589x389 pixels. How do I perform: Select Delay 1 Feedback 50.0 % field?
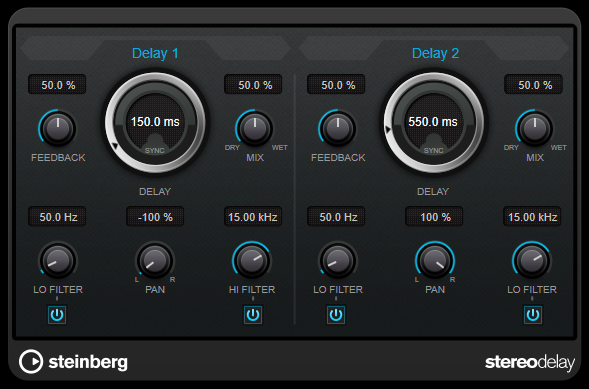click(57, 84)
